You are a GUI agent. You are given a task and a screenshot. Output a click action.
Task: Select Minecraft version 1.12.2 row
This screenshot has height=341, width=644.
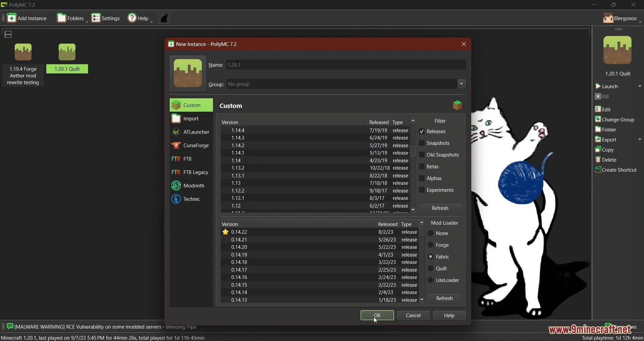click(315, 191)
